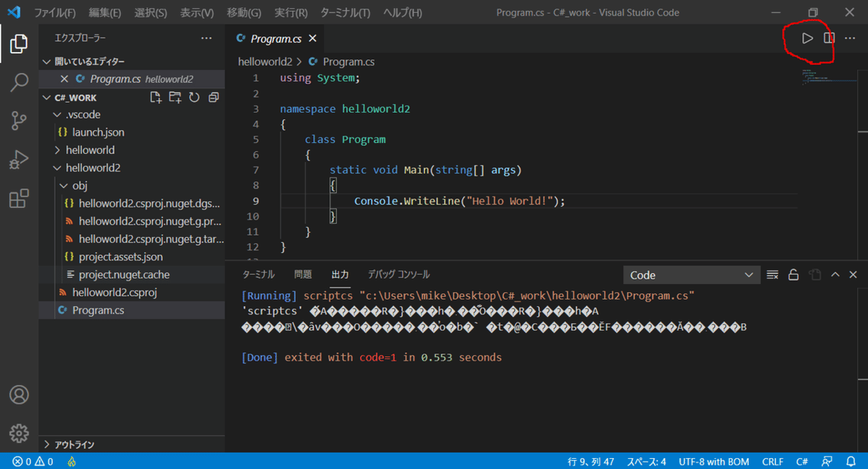This screenshot has height=469, width=868.
Task: Open the Edit menu
Action: (x=105, y=13)
